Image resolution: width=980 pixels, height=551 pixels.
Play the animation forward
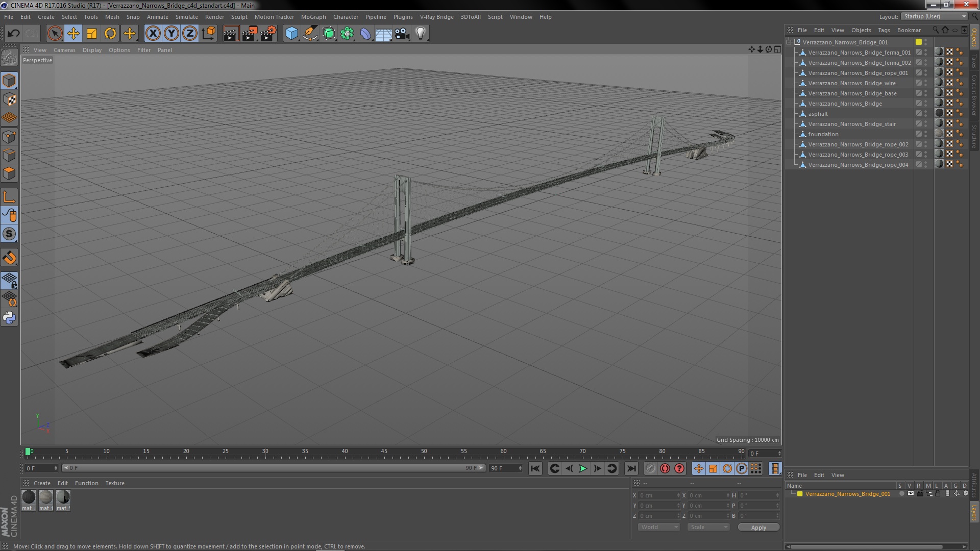point(582,468)
